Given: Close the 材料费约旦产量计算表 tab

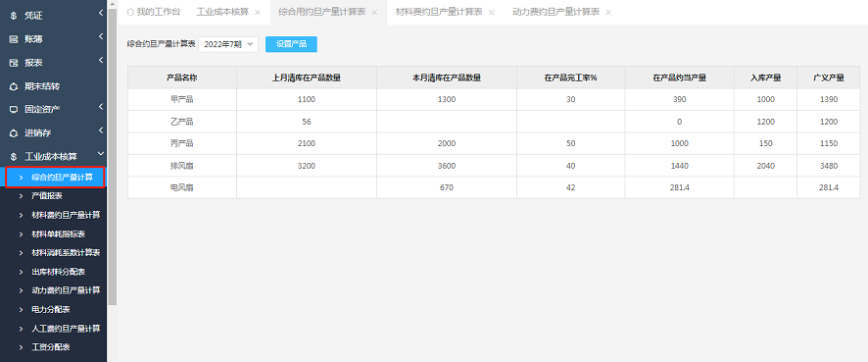Looking at the screenshot, I should [491, 12].
